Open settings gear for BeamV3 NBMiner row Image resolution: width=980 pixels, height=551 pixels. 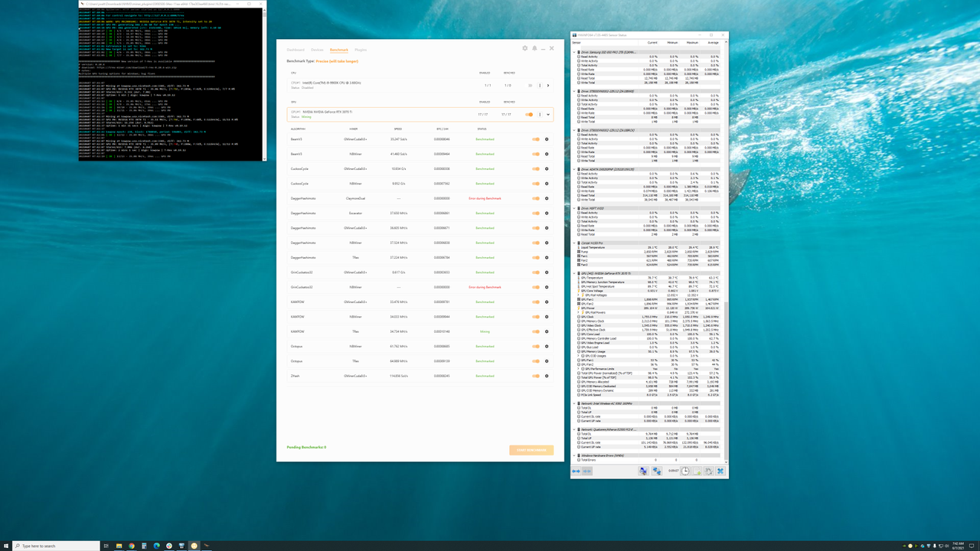coord(547,154)
